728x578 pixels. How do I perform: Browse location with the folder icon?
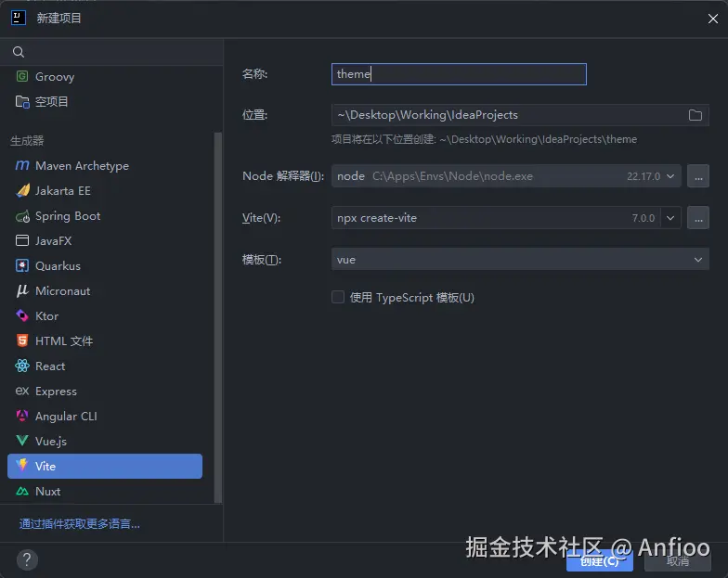695,115
